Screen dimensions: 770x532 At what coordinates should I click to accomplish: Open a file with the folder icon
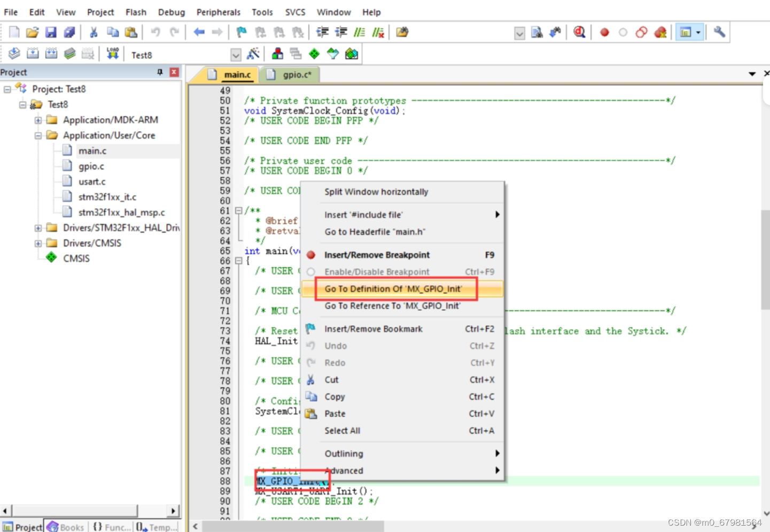(33, 32)
